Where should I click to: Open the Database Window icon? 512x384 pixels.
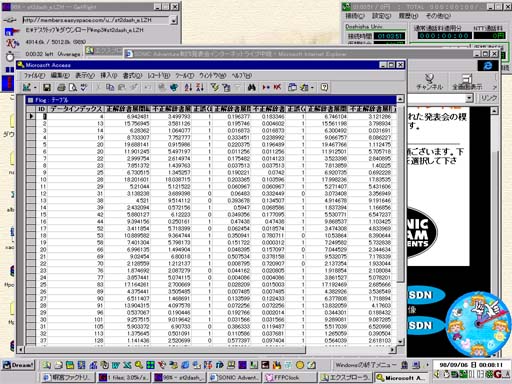(292, 87)
